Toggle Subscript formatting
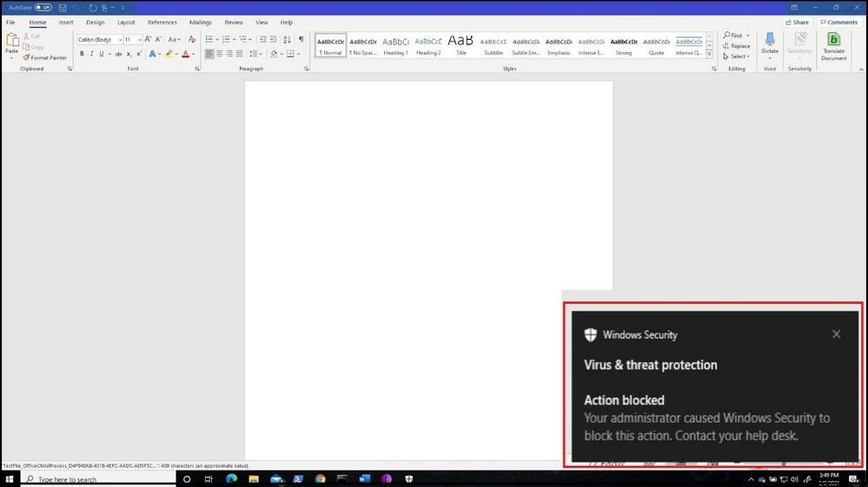This screenshot has width=868, height=487. (x=129, y=54)
